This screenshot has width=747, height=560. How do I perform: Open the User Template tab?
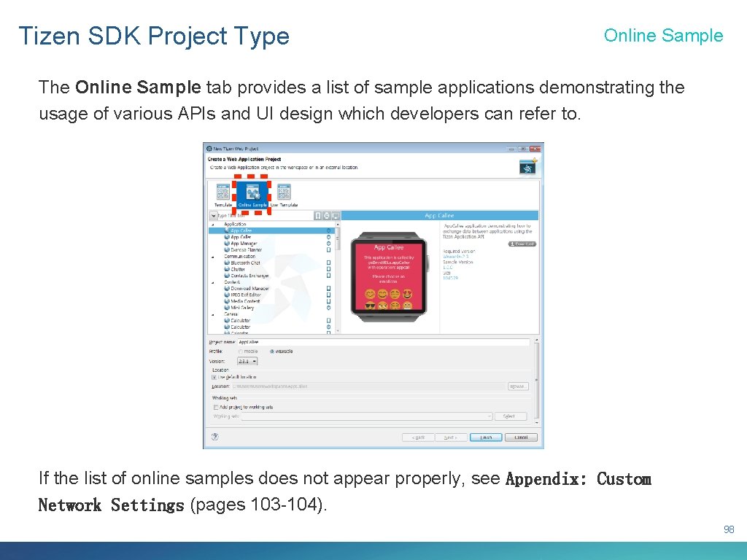coord(284,195)
